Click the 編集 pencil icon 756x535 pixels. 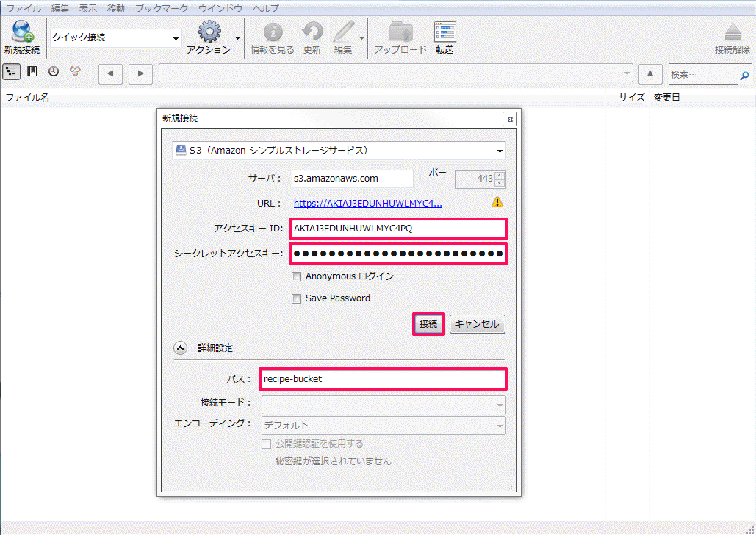point(345,32)
